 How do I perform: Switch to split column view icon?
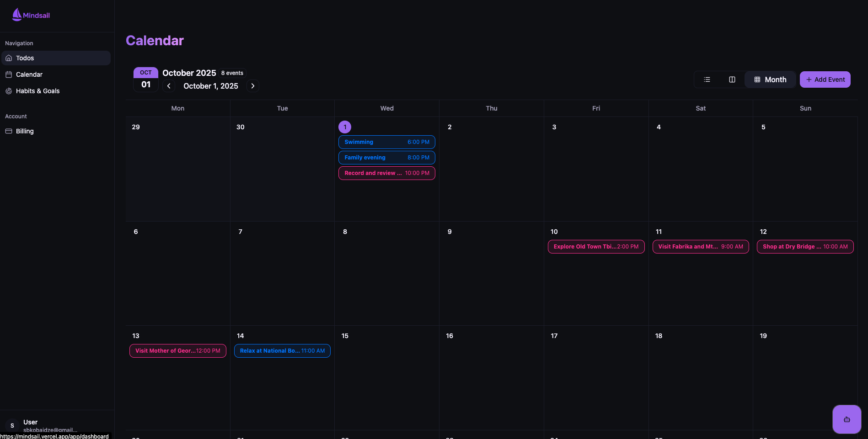tap(732, 79)
